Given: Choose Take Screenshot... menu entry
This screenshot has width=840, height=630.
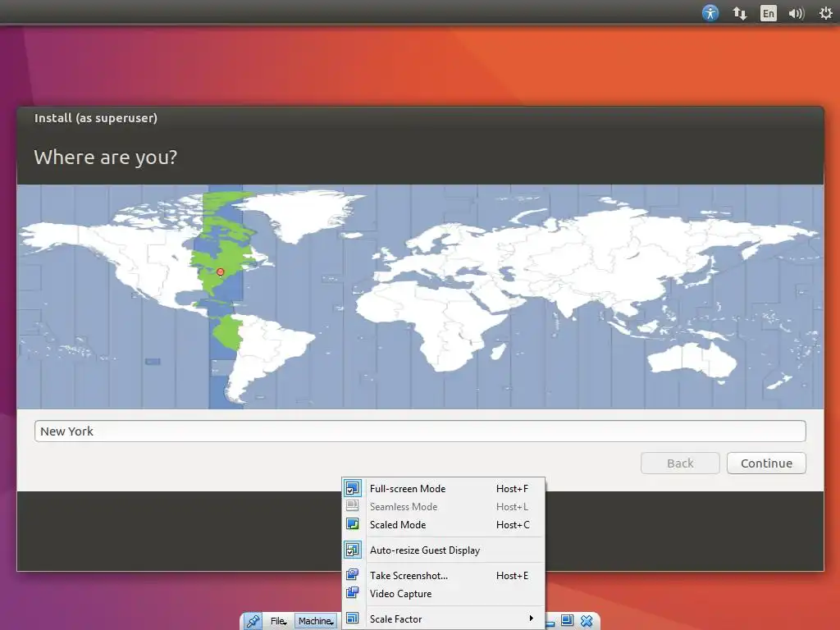Looking at the screenshot, I should coord(444,575).
